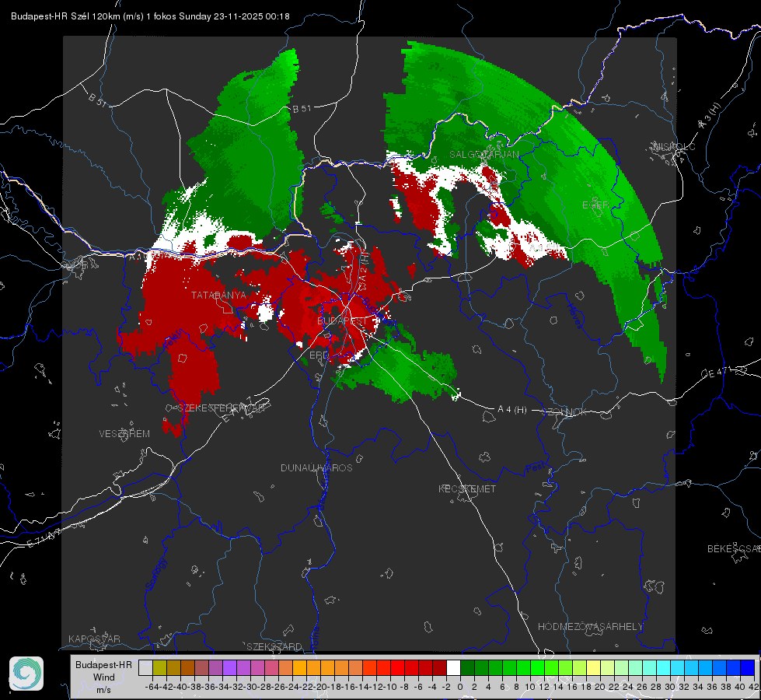Image resolution: width=761 pixels, height=700 pixels.
Task: Click the BUDAPEST city label
Action: [x=342, y=321]
